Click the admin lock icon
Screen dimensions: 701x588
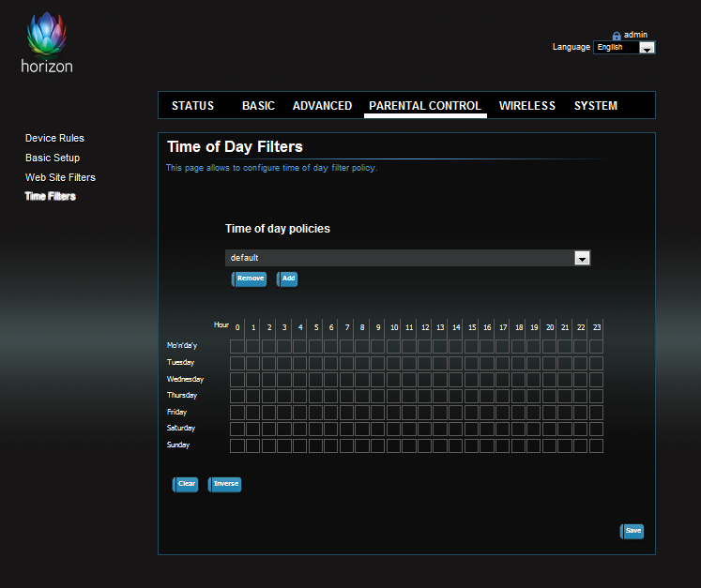tap(617, 36)
